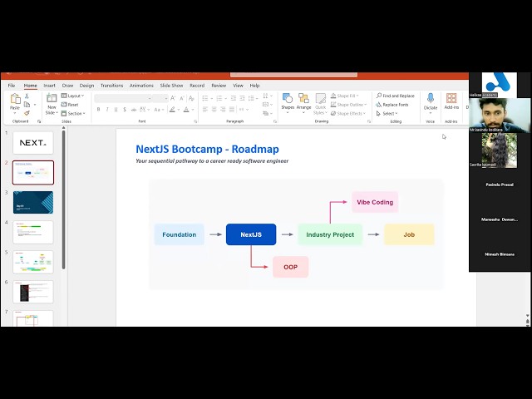
Task: Click Decrease Font Size icon
Action: 182,98
